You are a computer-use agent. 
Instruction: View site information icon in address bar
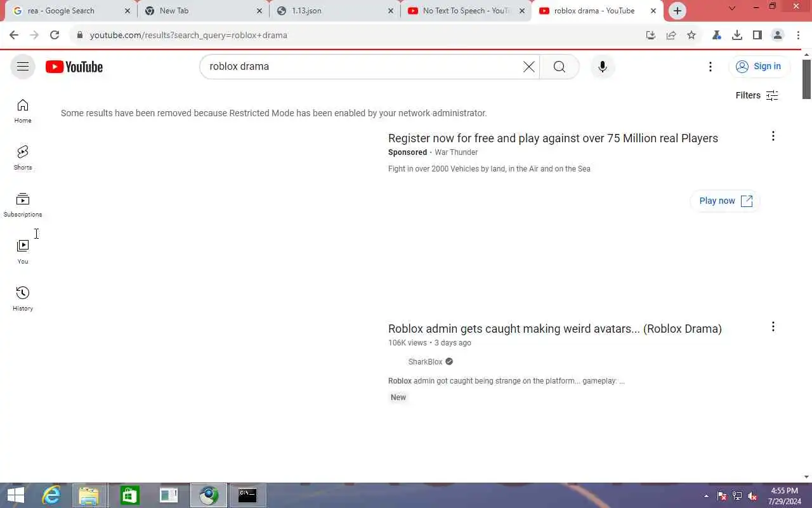79,35
